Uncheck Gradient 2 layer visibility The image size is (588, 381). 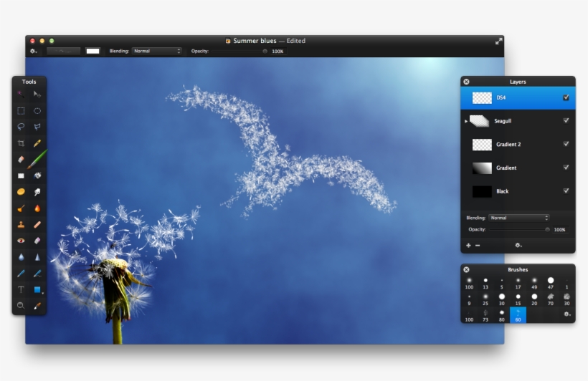(566, 144)
